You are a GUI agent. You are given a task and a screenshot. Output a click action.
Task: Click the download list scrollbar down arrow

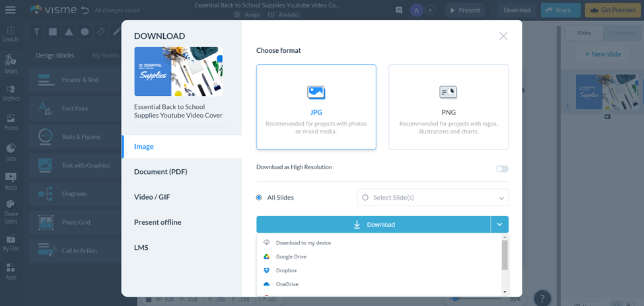(505, 291)
